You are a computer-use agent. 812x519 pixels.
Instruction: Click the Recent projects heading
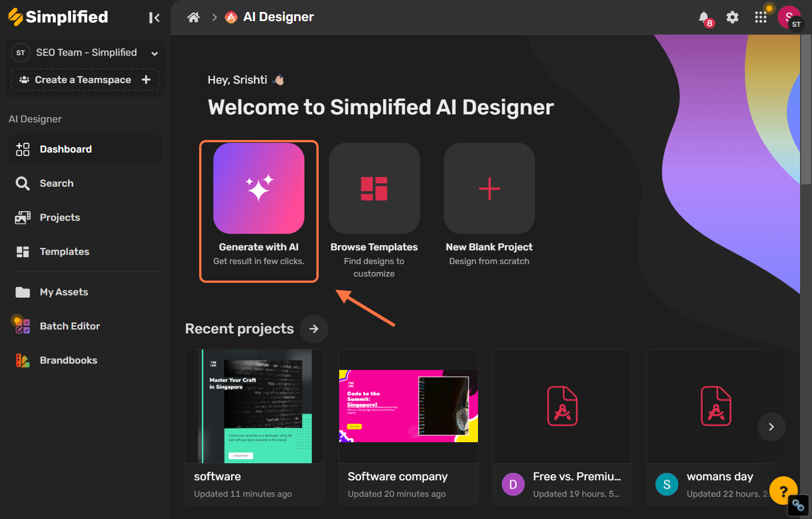240,329
